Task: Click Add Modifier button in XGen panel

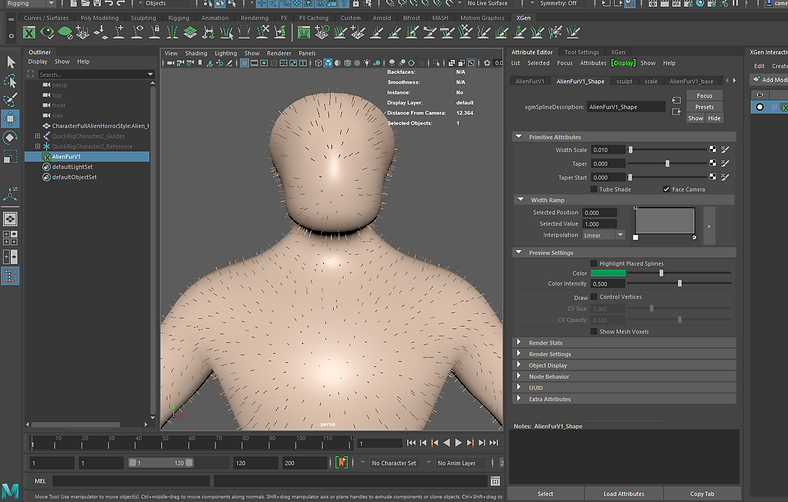Action: (x=769, y=79)
